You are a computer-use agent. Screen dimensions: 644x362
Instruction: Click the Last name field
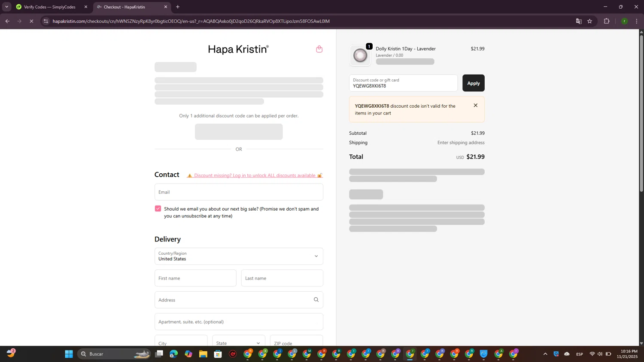tap(282, 278)
